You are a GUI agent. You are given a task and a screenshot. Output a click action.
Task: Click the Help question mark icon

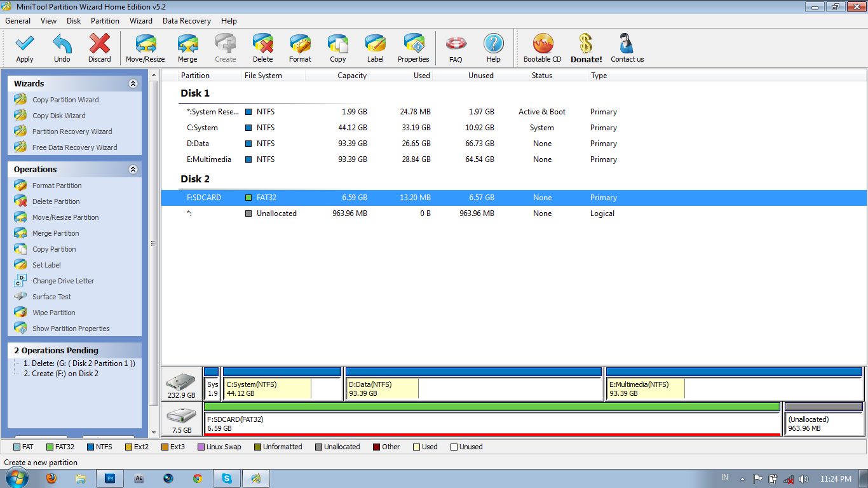tap(494, 48)
